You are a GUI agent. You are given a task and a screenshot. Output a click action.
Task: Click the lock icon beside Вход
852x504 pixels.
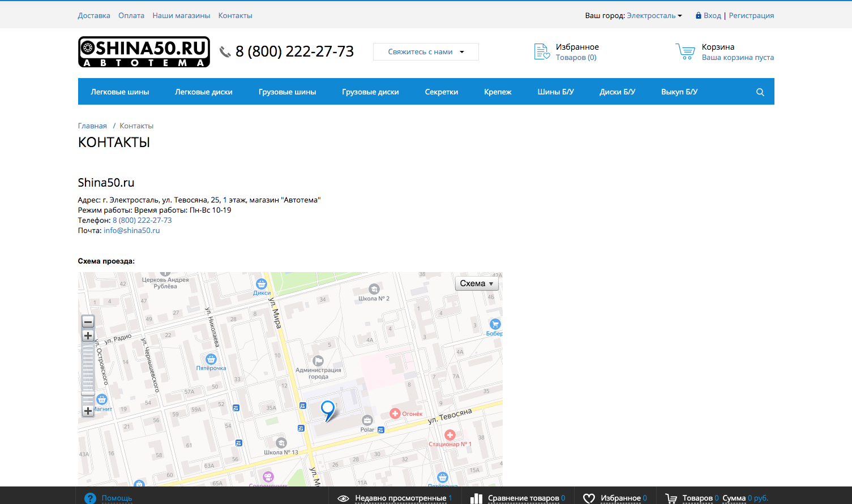698,16
